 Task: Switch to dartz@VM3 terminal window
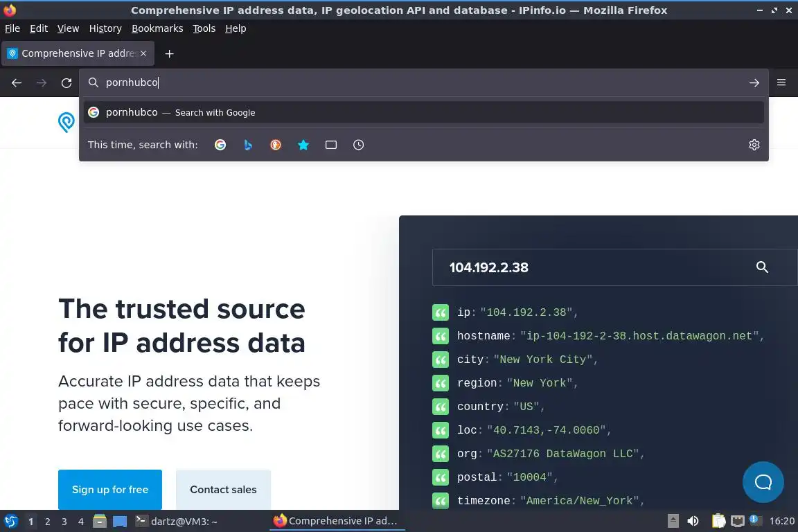click(x=177, y=522)
